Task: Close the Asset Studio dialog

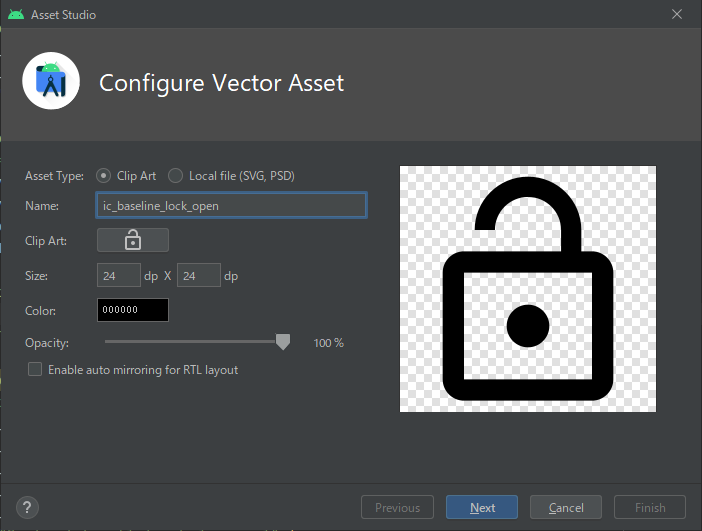Action: [677, 14]
